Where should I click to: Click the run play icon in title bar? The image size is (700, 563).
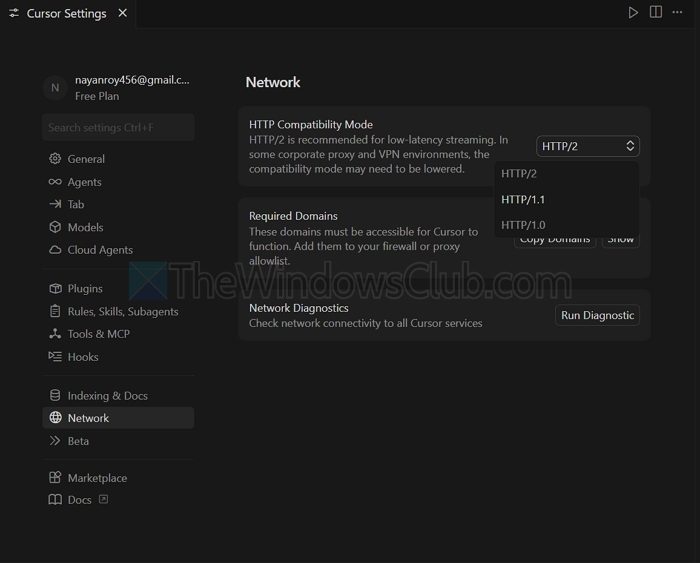tap(633, 13)
